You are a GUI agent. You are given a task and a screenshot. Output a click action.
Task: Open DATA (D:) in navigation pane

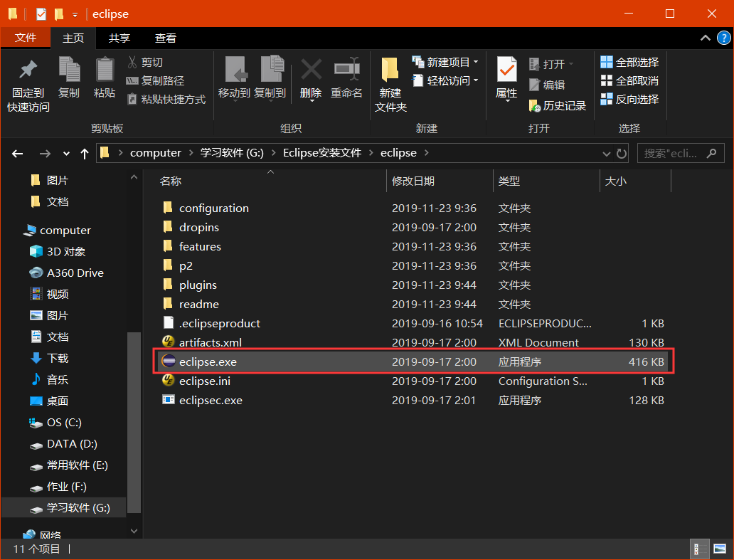tap(63, 444)
